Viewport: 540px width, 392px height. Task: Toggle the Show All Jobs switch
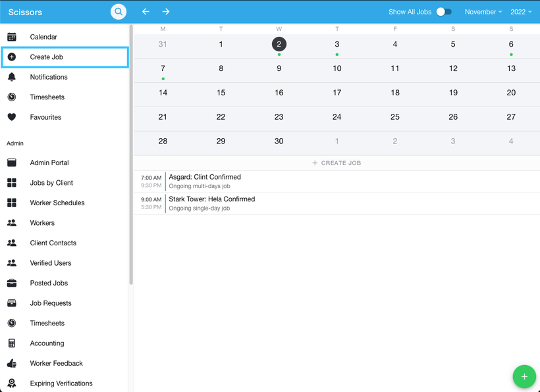(x=444, y=12)
